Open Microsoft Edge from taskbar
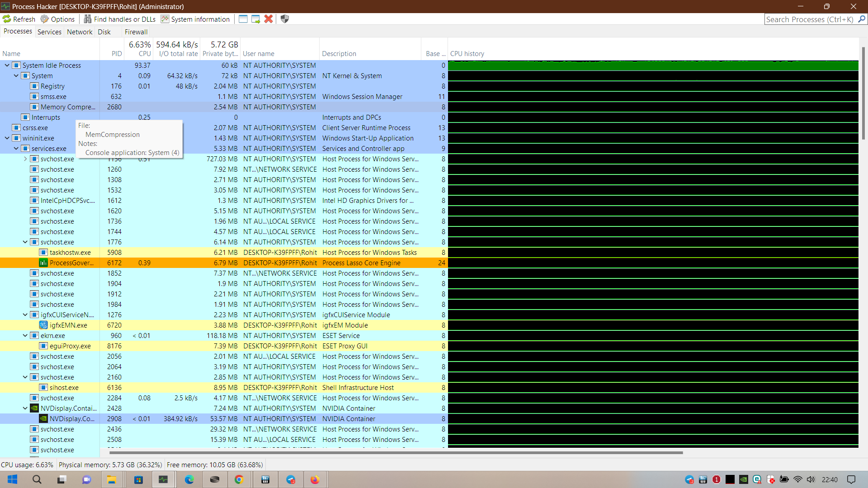This screenshot has width=868, height=488. click(x=189, y=479)
